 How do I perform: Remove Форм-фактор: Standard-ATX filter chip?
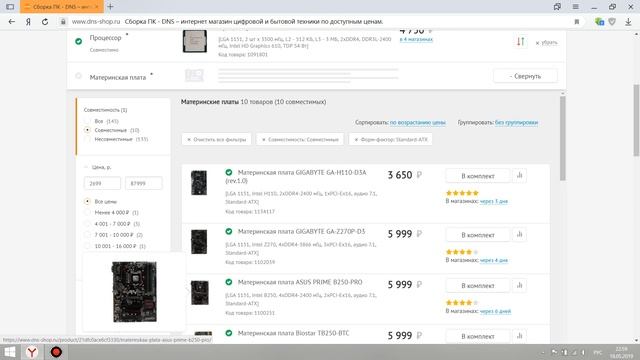tap(391, 140)
